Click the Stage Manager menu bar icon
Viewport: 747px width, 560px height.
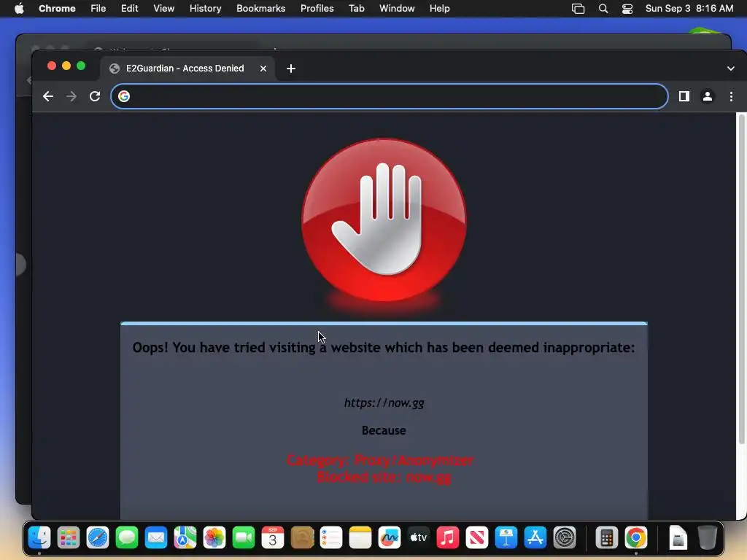pos(578,9)
